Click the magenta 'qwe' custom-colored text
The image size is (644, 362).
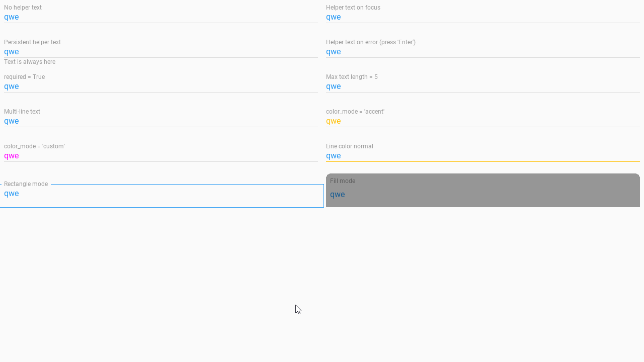point(11,155)
